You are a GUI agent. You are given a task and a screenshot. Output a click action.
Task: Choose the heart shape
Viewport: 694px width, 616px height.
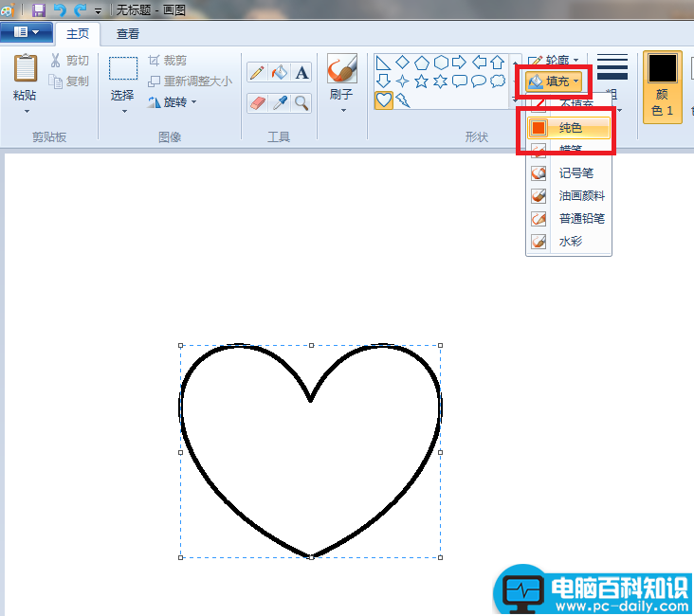click(383, 100)
